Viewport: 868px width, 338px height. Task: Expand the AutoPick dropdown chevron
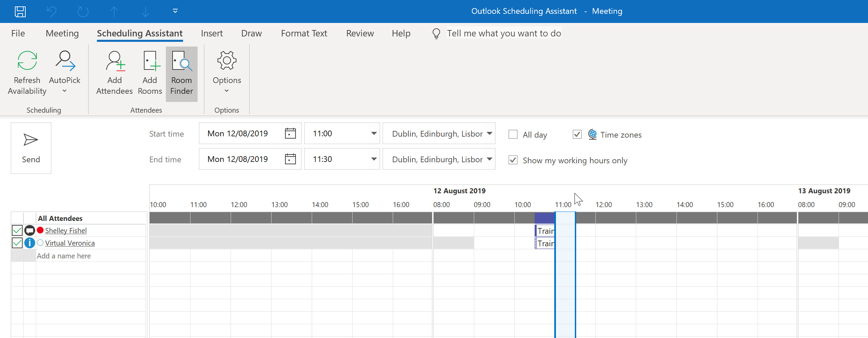pyautogui.click(x=65, y=91)
